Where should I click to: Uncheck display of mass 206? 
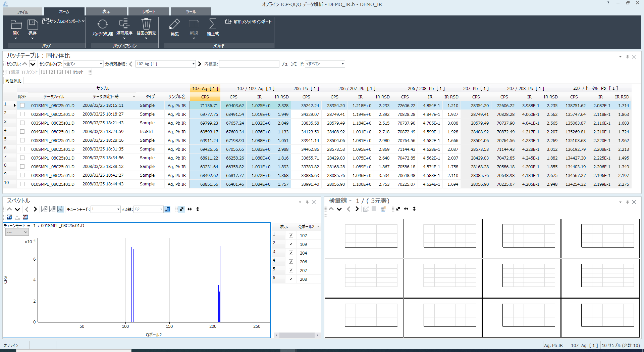[291, 262]
